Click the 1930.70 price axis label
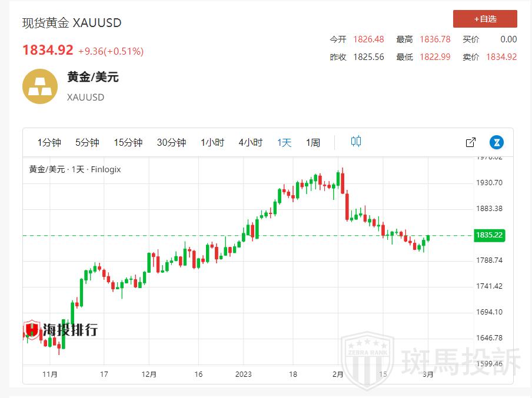Image resolution: width=532 pixels, height=398 pixels. coord(489,183)
